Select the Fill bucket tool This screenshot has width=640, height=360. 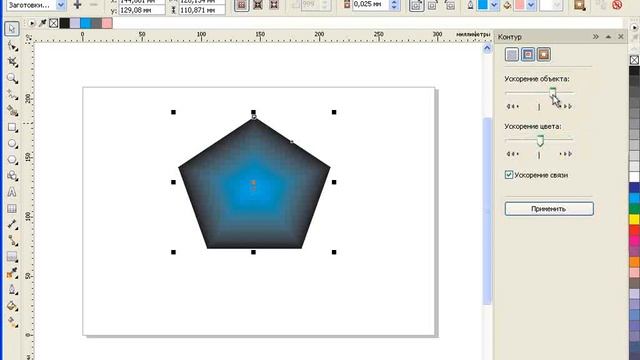coord(12,306)
